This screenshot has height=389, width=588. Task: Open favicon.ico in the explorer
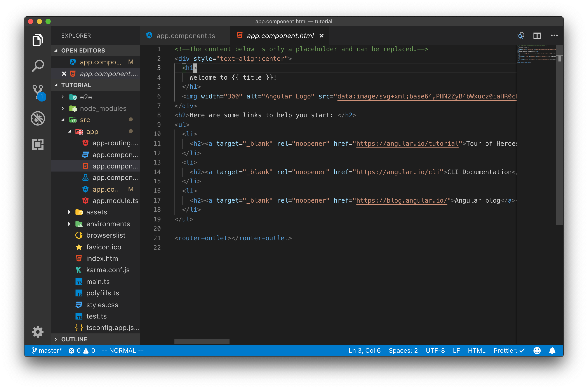(x=95, y=247)
